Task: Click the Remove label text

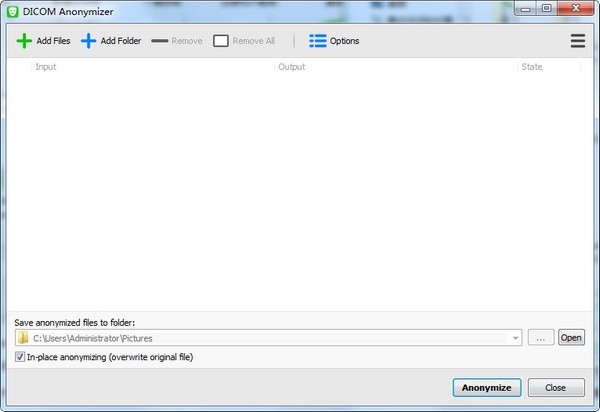Action: coord(187,41)
